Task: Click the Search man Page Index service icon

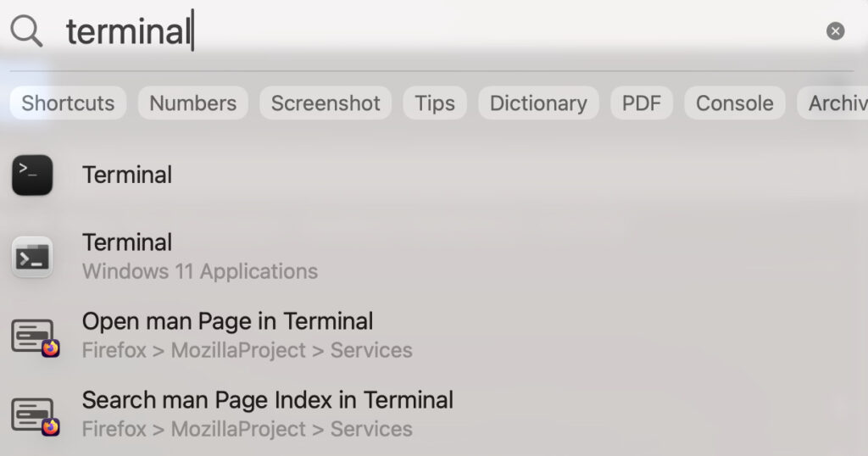Action: point(34,414)
